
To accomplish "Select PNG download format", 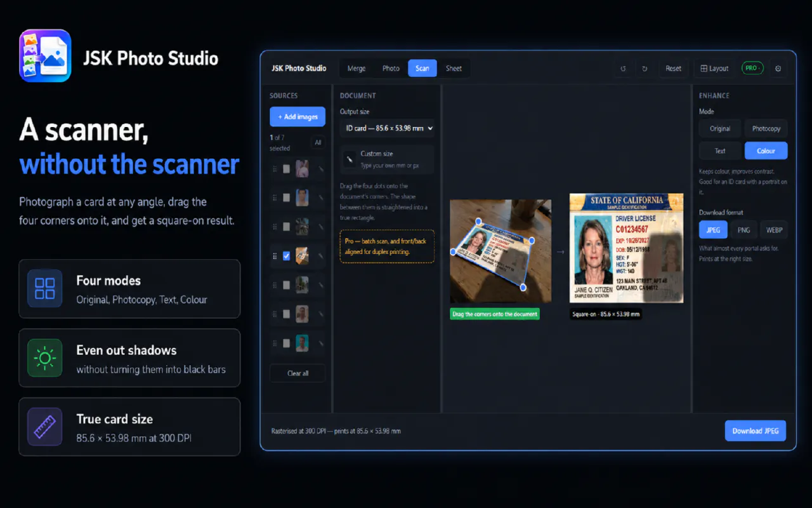I will [743, 230].
